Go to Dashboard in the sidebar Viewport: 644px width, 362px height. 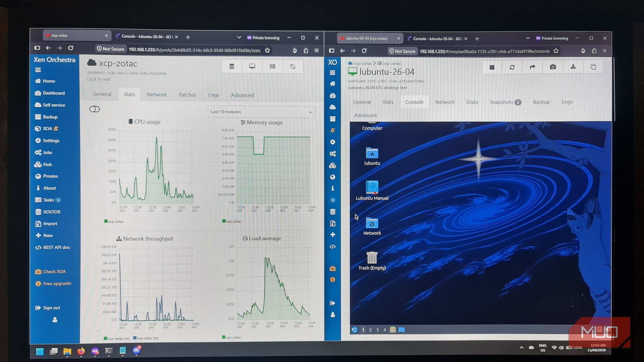[50, 93]
